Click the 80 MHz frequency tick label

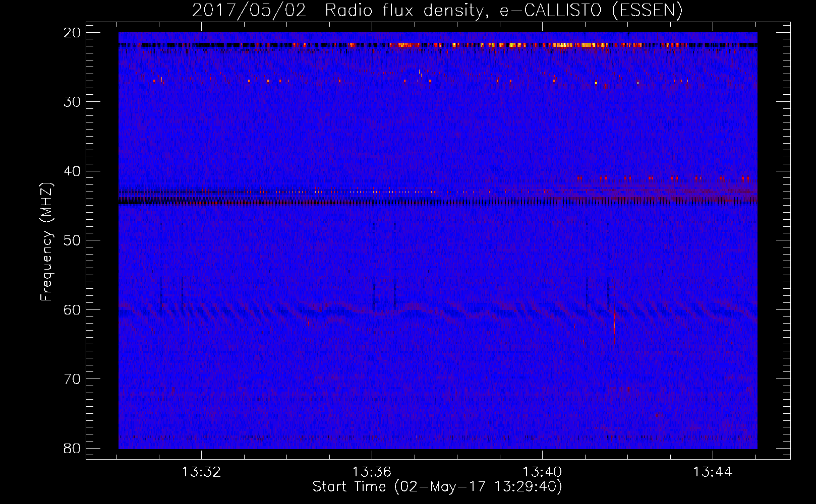pyautogui.click(x=72, y=448)
